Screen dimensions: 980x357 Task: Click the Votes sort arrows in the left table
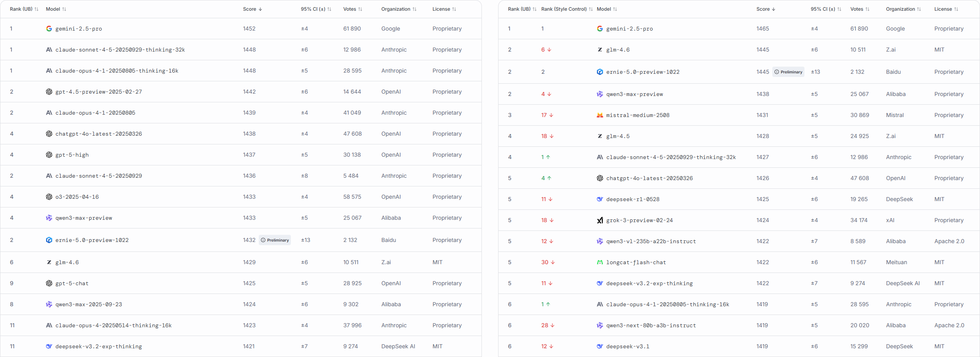pyautogui.click(x=360, y=9)
